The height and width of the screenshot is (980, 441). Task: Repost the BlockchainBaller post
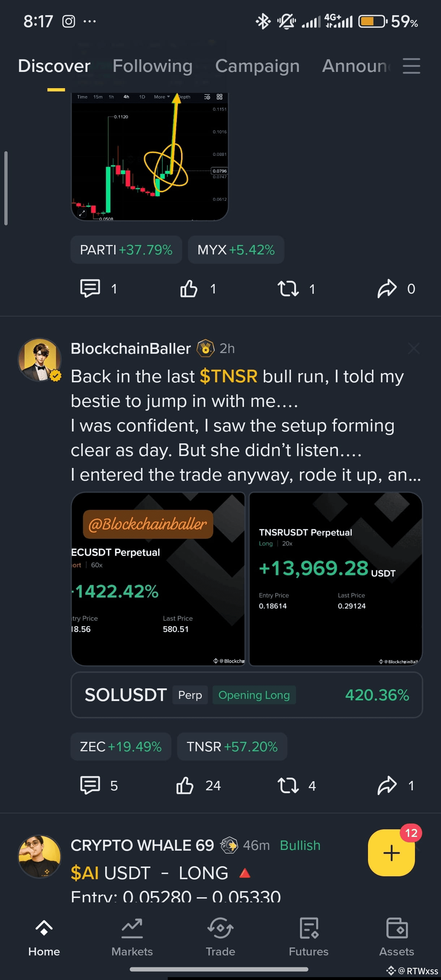(288, 785)
